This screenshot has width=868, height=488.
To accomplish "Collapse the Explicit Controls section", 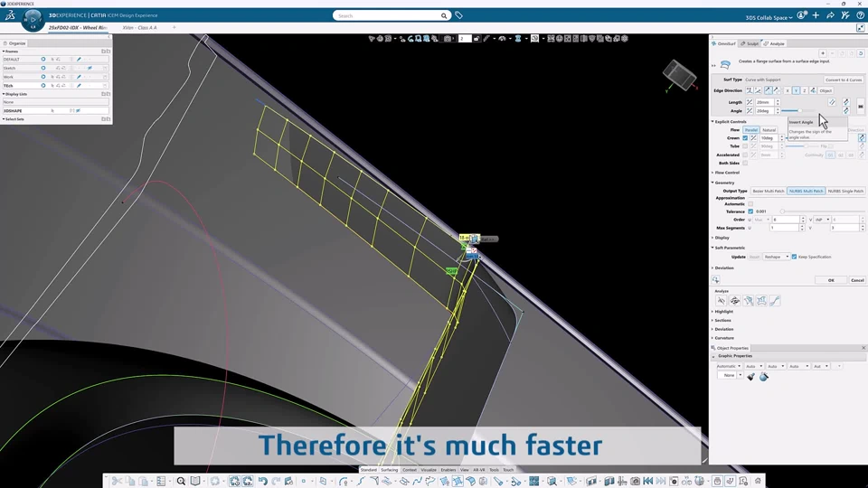I will coord(713,122).
